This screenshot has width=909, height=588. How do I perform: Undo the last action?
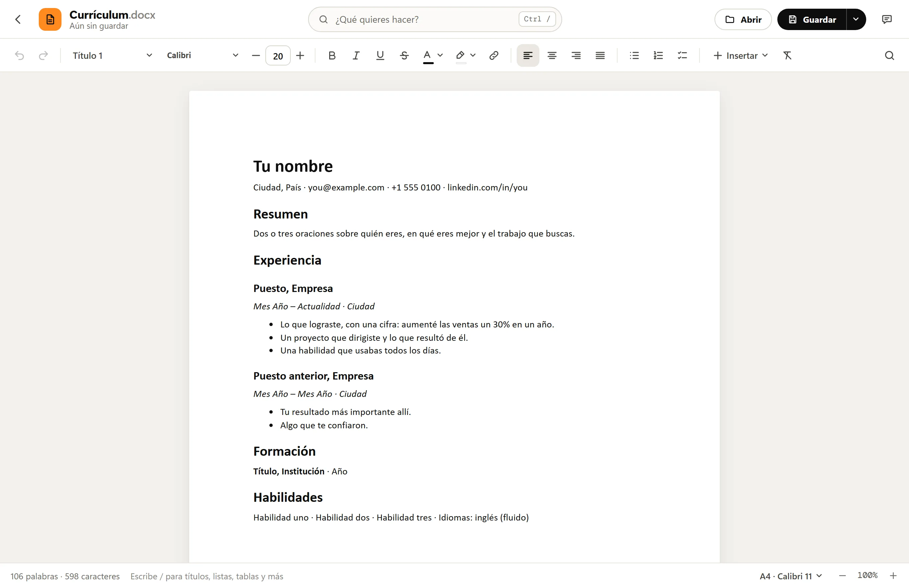pyautogui.click(x=19, y=56)
